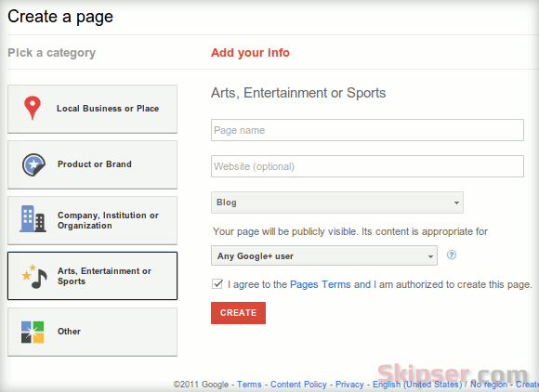Click the Add your info heading
Viewport: 539px width, 392px height.
point(250,53)
